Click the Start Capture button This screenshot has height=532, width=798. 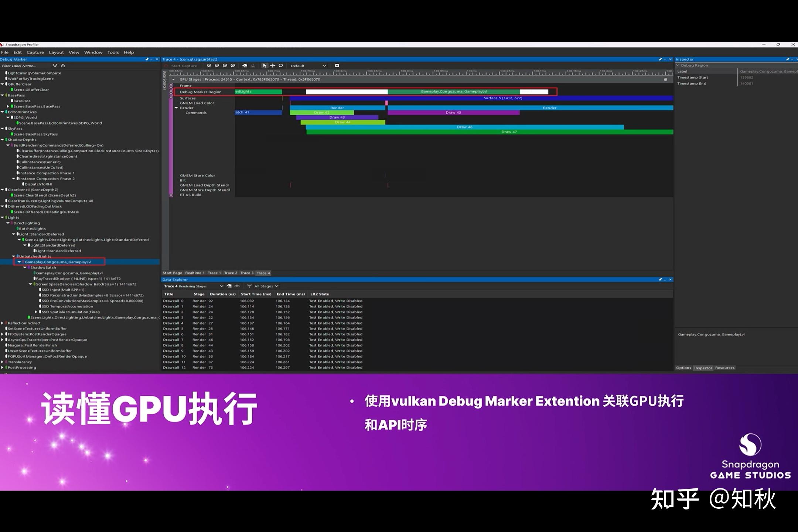184,66
